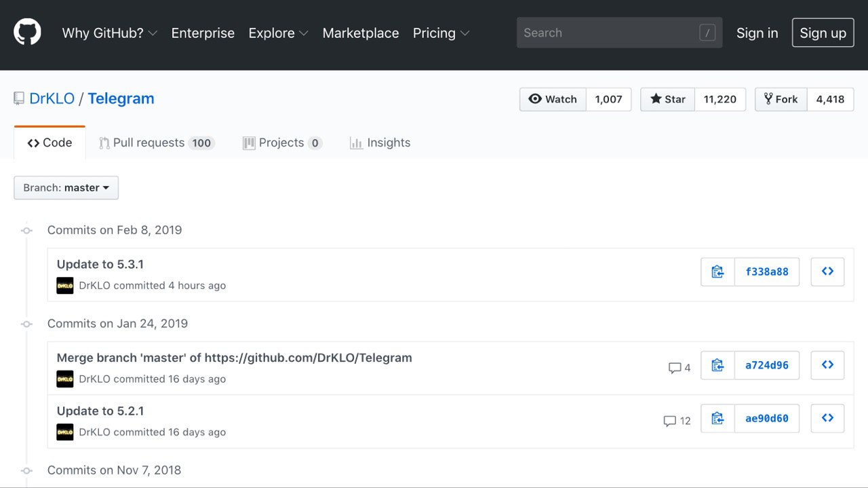Focus the Search input field
The height and width of the screenshot is (488, 868).
click(x=610, y=33)
